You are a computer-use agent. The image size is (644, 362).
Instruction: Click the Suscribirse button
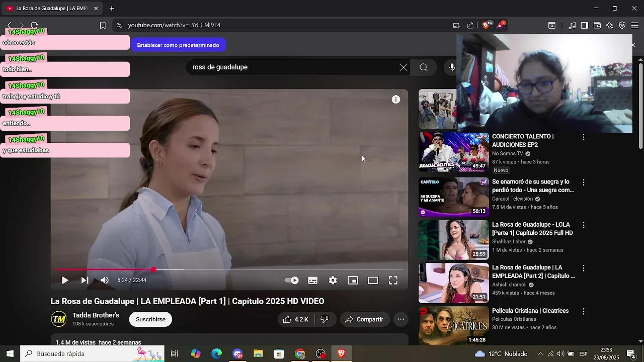click(150, 319)
